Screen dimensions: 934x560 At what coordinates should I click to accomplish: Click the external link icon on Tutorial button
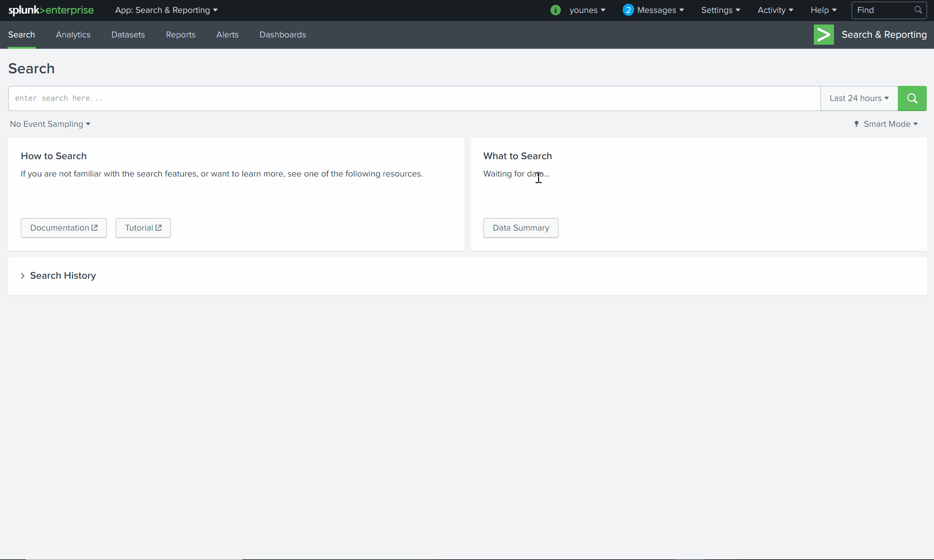point(159,227)
